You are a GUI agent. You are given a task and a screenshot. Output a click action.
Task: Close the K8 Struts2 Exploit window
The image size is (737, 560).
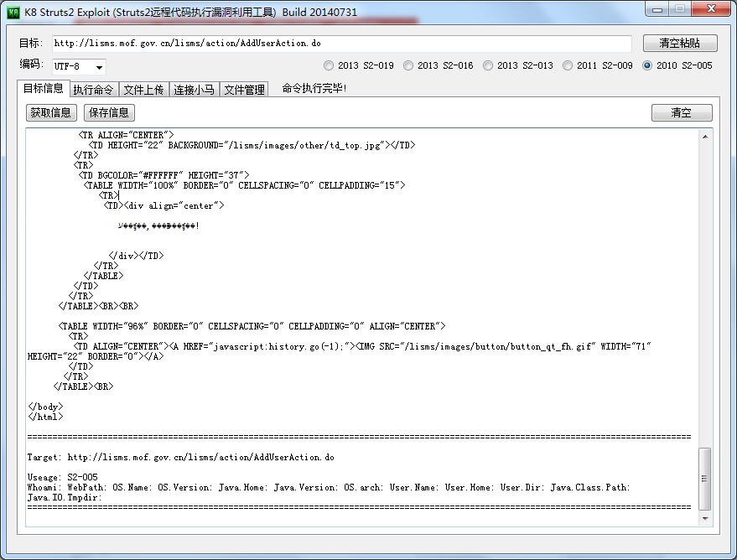pos(711,9)
